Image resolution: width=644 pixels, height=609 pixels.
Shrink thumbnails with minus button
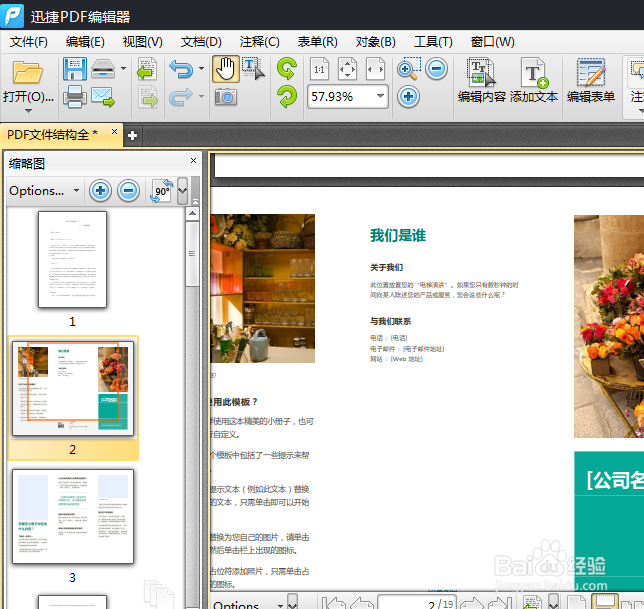click(129, 191)
